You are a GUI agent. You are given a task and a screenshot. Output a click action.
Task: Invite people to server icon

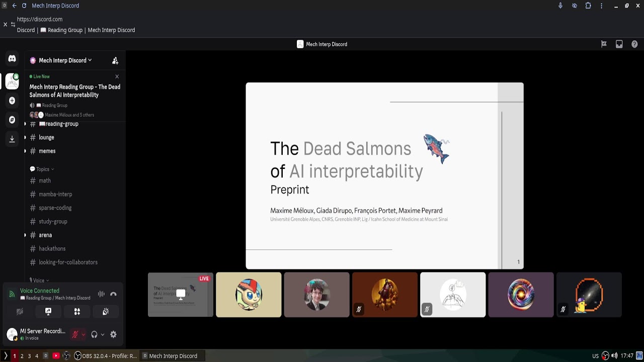point(115,60)
